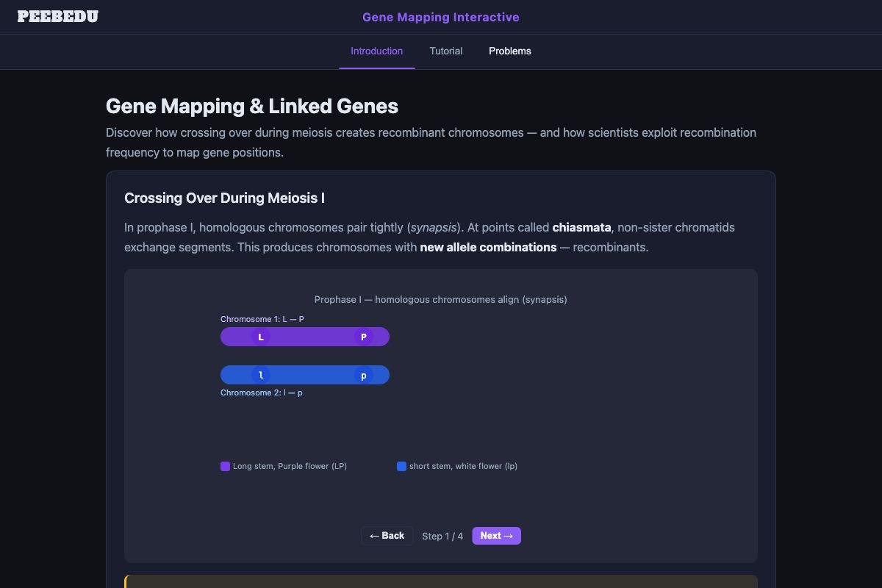Click the chiasmata bold text in the paragraph
882x588 pixels.
[581, 227]
